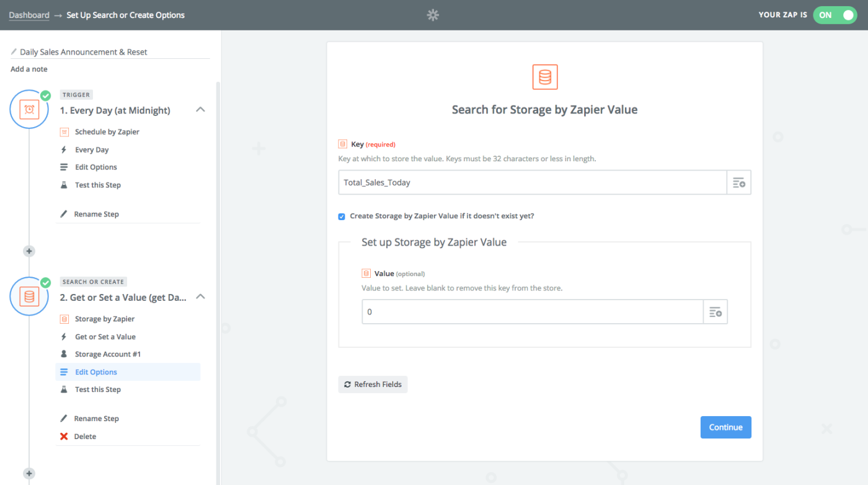The width and height of the screenshot is (868, 485).
Task: Click the Storage step database icon in sidebar
Action: coord(29,296)
